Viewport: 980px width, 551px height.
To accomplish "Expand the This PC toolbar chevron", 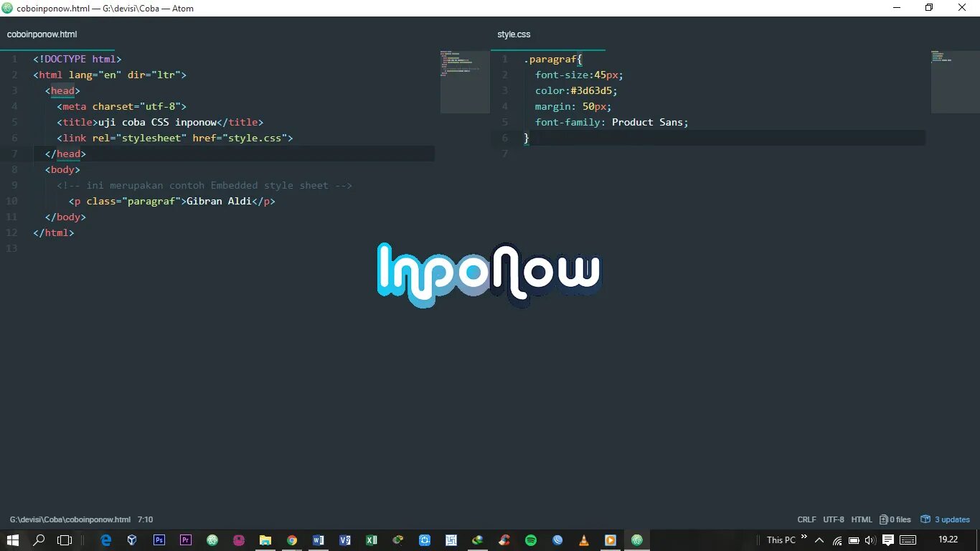I will (804, 537).
